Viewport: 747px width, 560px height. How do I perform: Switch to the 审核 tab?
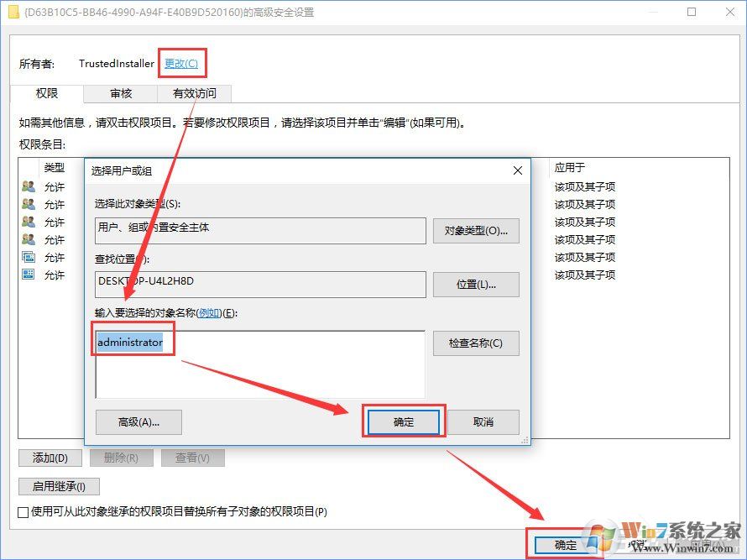coord(119,93)
